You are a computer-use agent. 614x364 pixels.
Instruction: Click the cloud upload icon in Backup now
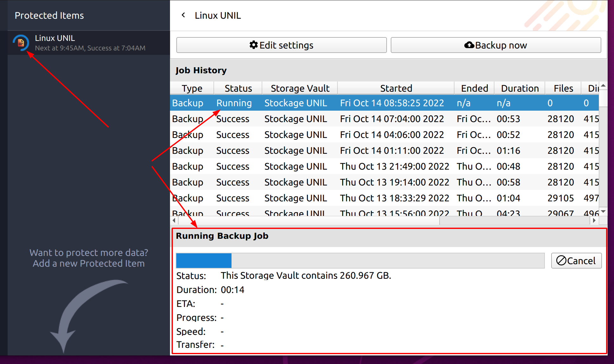pos(469,45)
